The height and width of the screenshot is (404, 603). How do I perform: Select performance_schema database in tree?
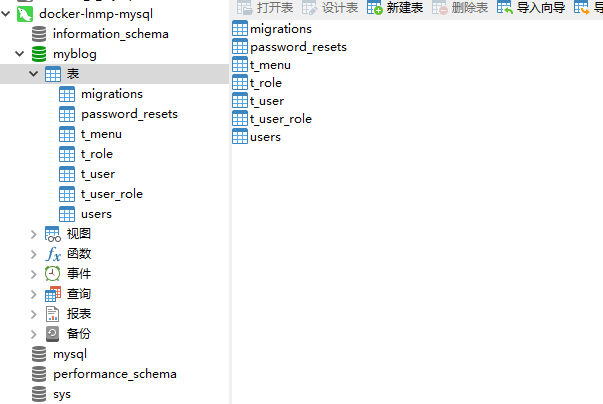tap(115, 374)
